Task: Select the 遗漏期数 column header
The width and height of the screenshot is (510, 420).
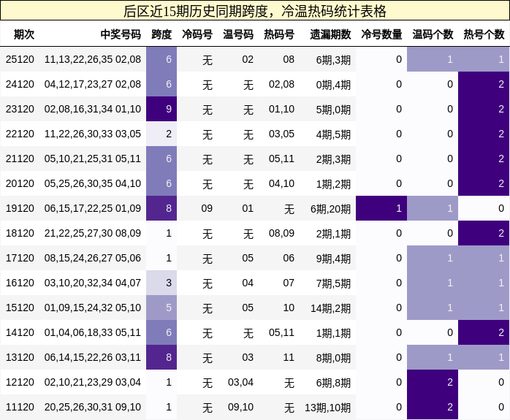Action: [330, 34]
